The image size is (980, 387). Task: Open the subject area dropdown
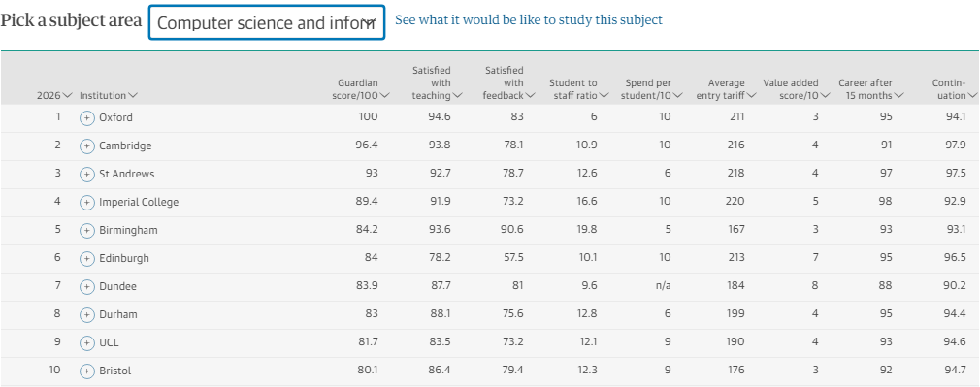pyautogui.click(x=266, y=22)
